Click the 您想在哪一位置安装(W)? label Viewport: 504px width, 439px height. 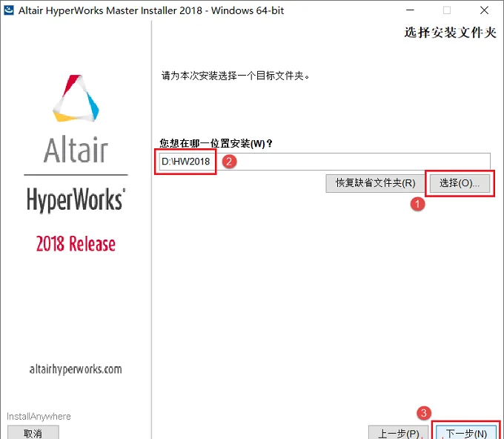pyautogui.click(x=216, y=143)
